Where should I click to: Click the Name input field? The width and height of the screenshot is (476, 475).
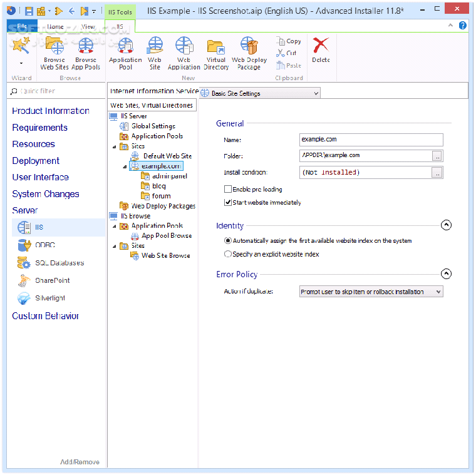[x=371, y=140]
